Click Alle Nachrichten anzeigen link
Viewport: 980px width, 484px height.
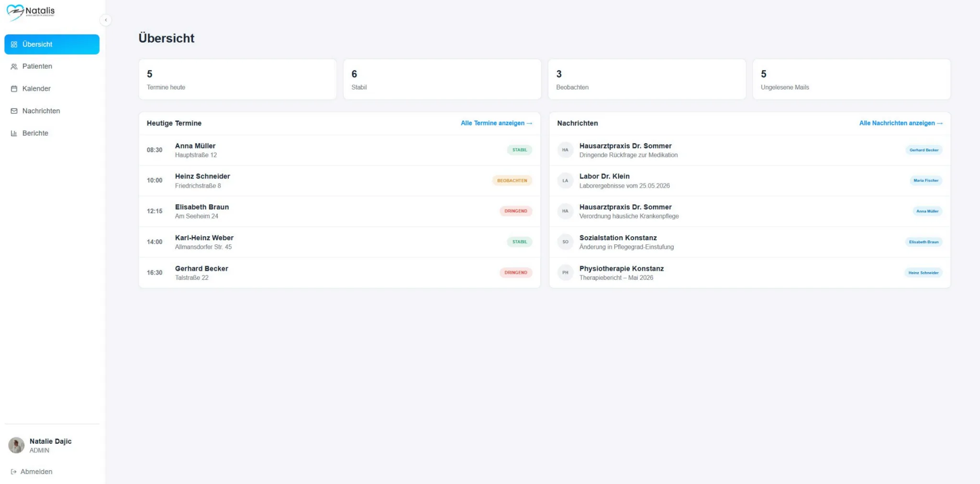point(901,123)
